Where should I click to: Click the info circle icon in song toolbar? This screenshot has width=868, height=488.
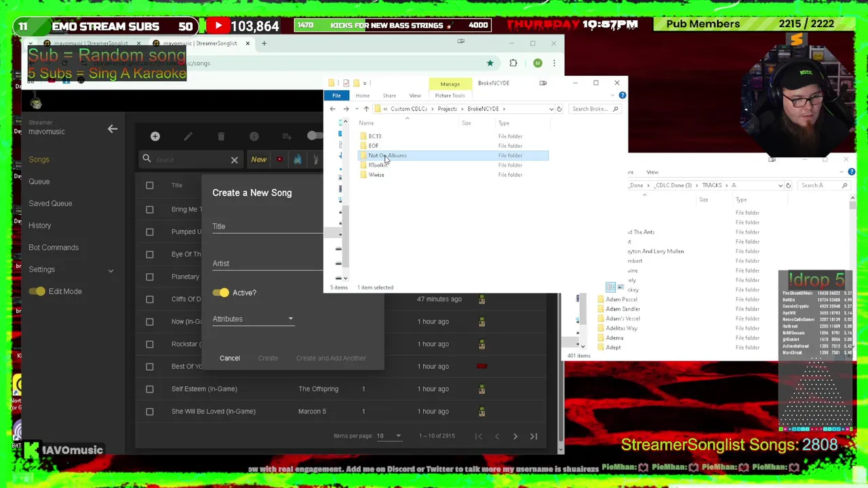click(254, 137)
